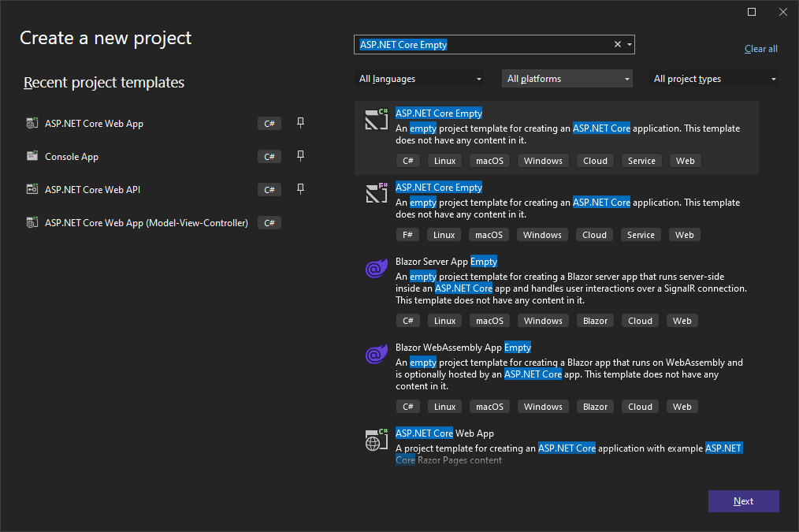The image size is (799, 532).
Task: Click the Web tag on the C# Empty template
Action: 686,161
